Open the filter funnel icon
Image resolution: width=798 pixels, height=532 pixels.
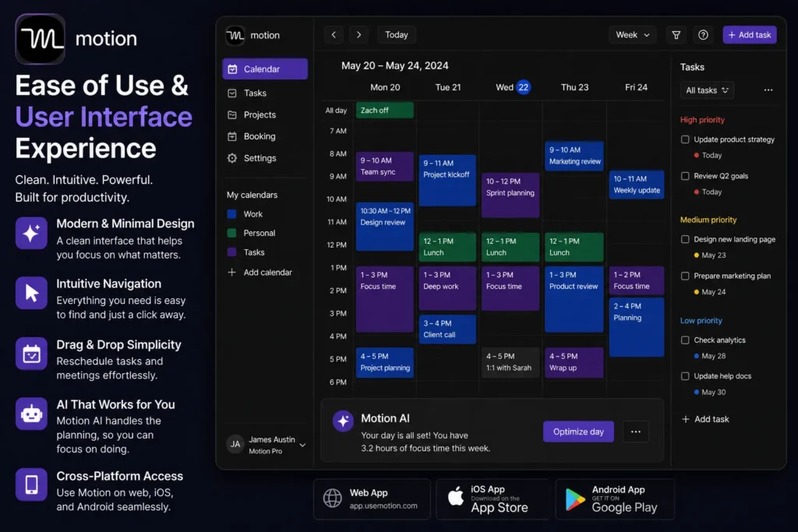[x=676, y=34]
